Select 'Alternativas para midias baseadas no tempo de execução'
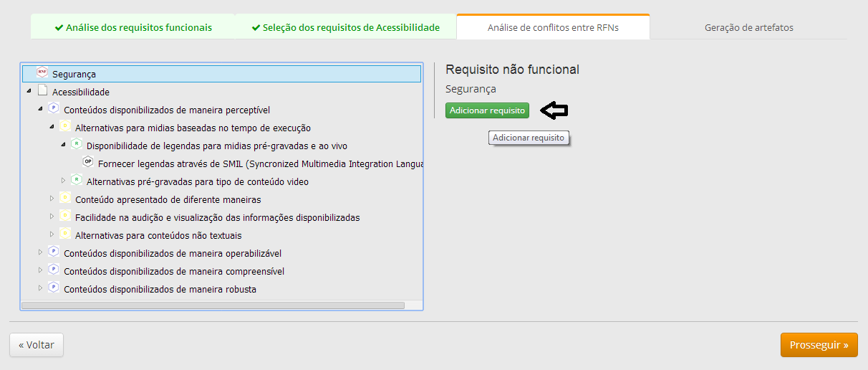868x370 pixels. click(x=193, y=128)
